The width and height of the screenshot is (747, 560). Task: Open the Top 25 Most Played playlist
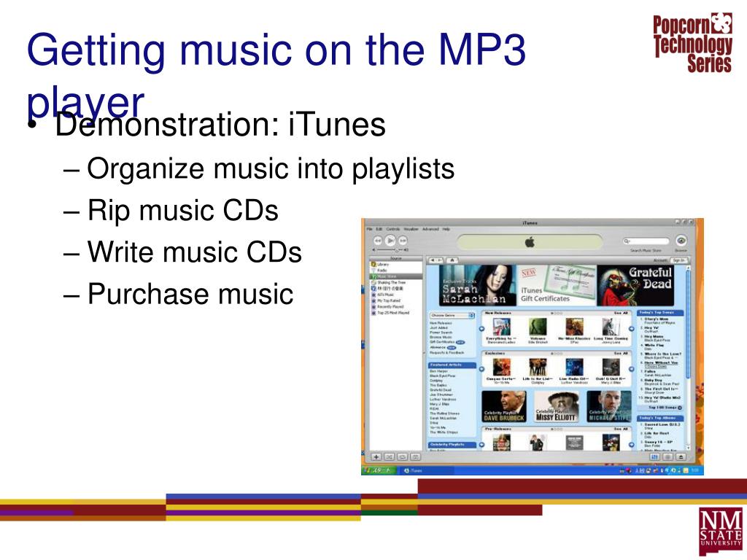[x=396, y=313]
